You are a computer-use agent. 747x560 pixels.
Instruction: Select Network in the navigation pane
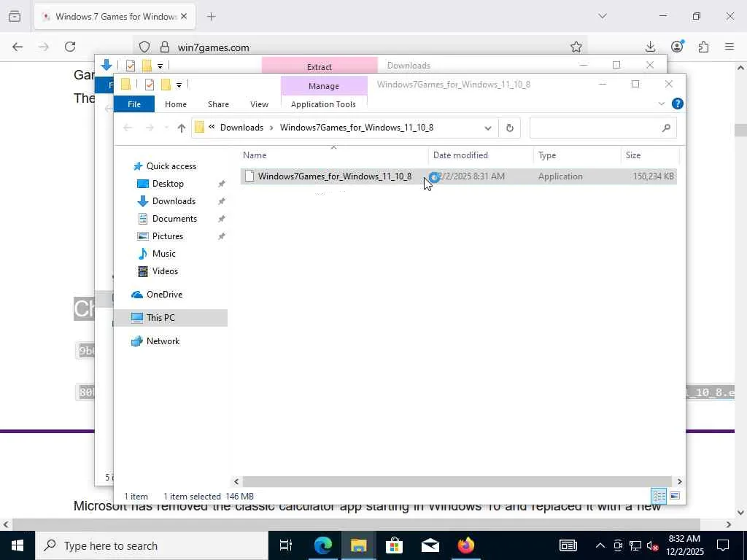[163, 341]
